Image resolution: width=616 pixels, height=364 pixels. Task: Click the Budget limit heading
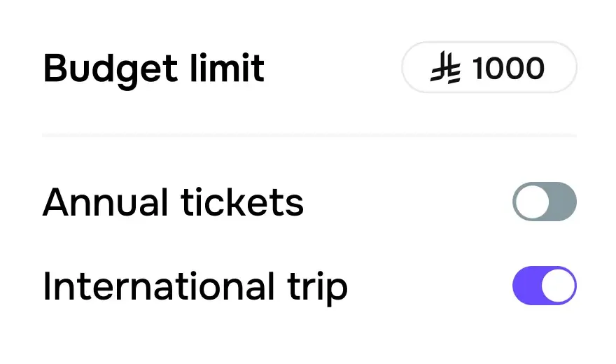[153, 69]
